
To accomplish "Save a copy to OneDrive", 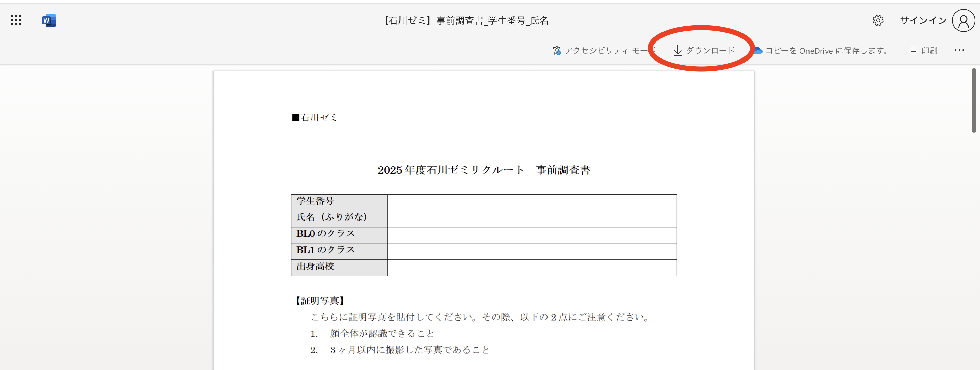I will coord(822,51).
